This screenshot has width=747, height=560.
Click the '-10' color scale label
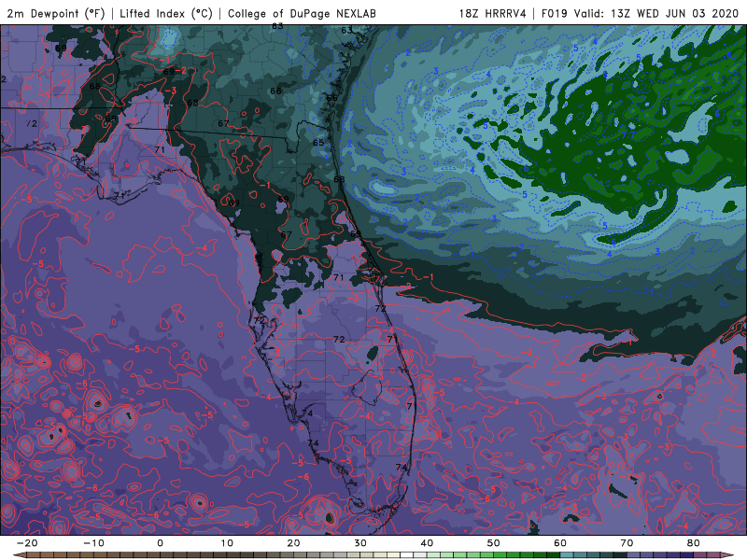93,543
